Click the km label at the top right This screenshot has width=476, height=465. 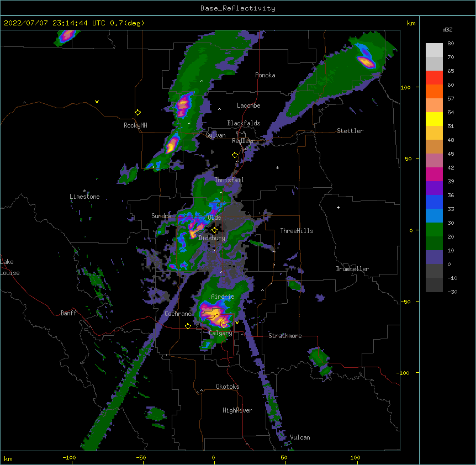[411, 23]
